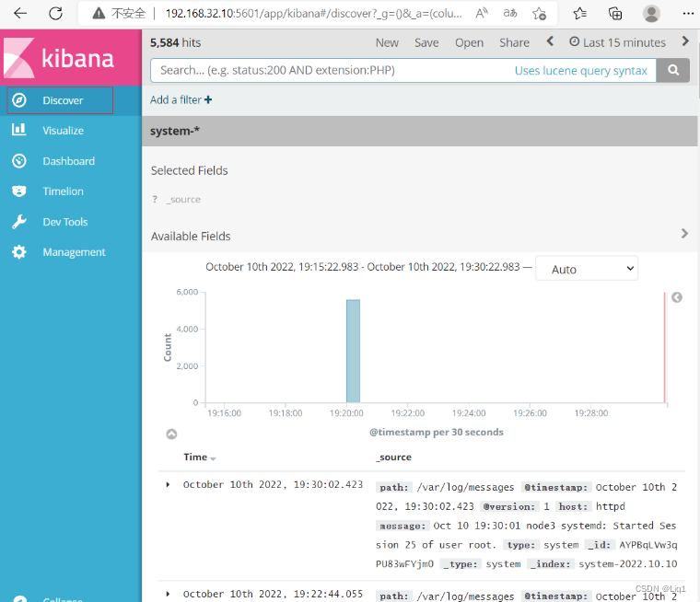Viewport: 700px width, 602px height.
Task: Move time range backward with left chevron
Action: pyautogui.click(x=550, y=41)
